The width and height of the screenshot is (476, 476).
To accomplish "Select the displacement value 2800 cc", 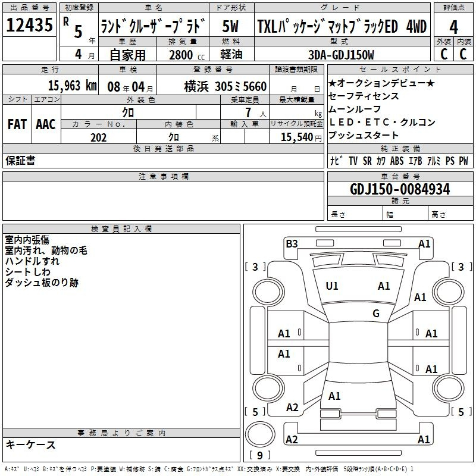I will click(187, 55).
